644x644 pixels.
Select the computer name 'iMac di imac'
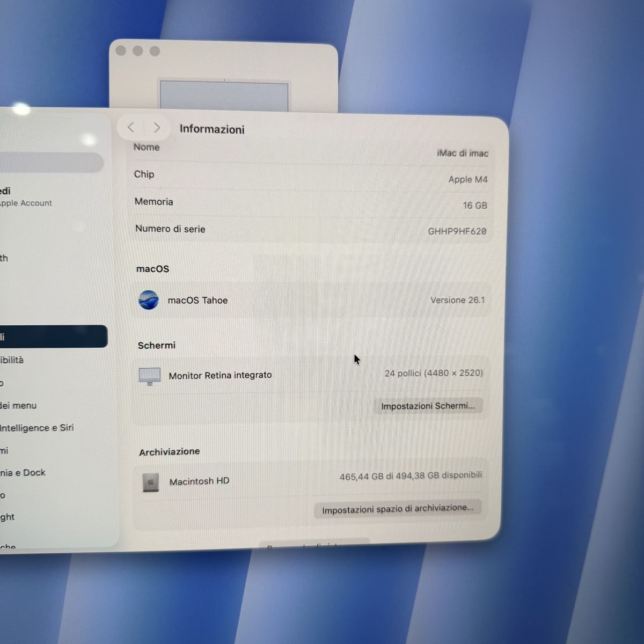coord(462,153)
